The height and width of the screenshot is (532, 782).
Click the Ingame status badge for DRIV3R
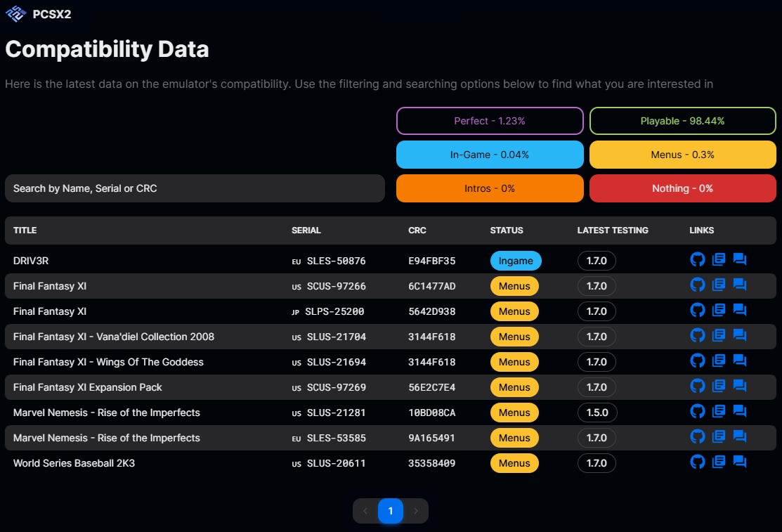[x=516, y=261]
